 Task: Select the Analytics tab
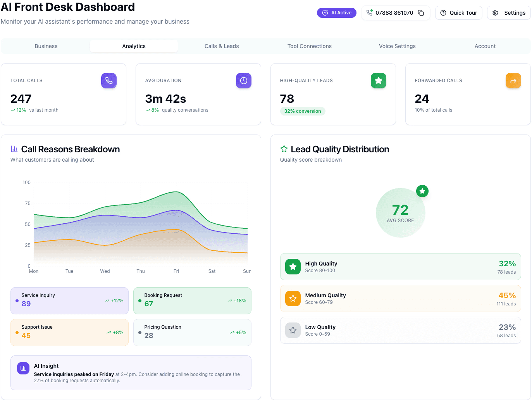pyautogui.click(x=134, y=46)
